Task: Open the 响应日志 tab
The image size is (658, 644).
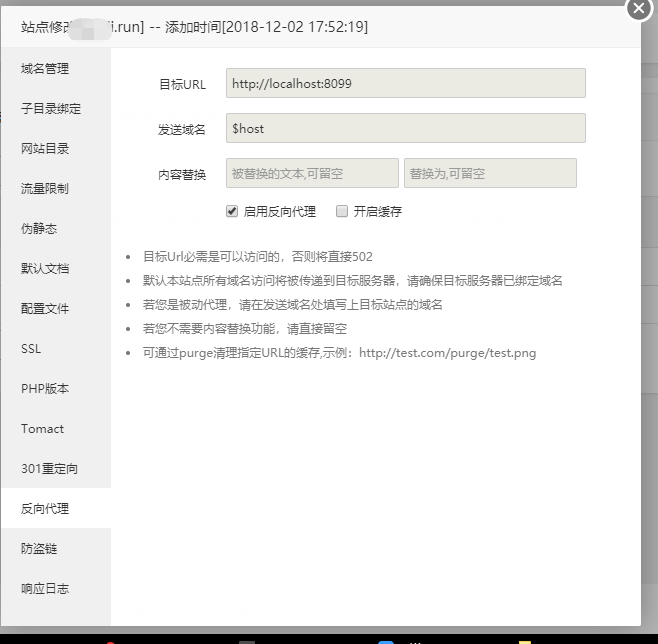Action: 46,589
